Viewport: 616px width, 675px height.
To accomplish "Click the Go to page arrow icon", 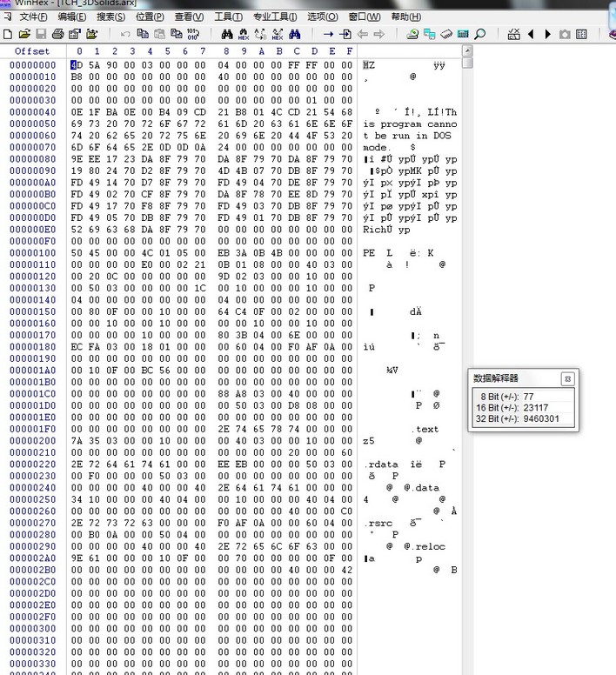I will pos(345,34).
